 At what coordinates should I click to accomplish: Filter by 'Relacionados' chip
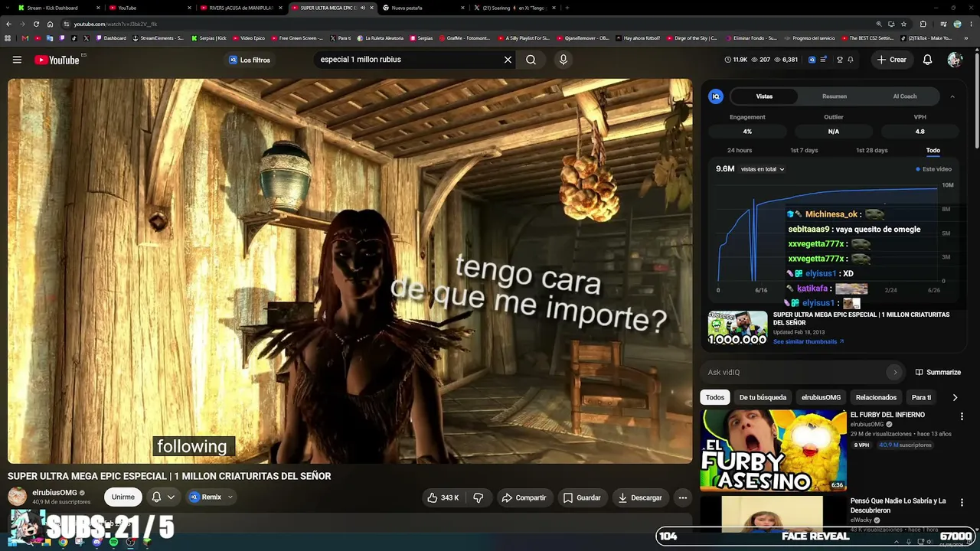click(x=876, y=397)
